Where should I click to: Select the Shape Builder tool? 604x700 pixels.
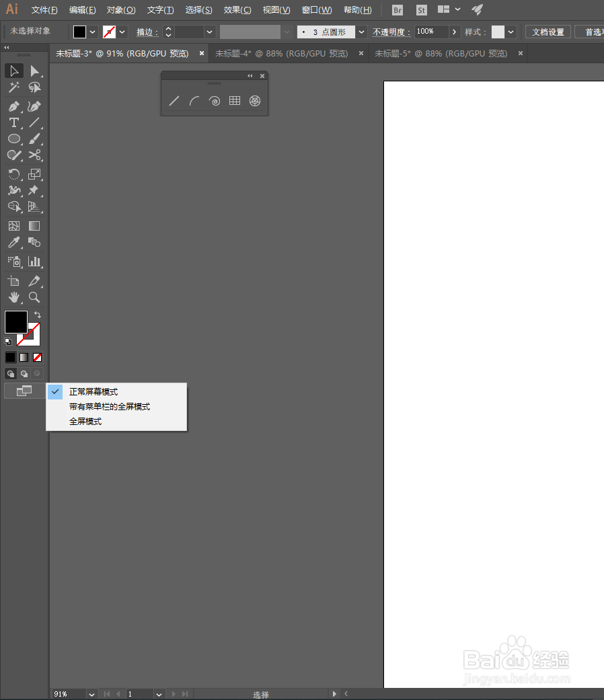14,206
